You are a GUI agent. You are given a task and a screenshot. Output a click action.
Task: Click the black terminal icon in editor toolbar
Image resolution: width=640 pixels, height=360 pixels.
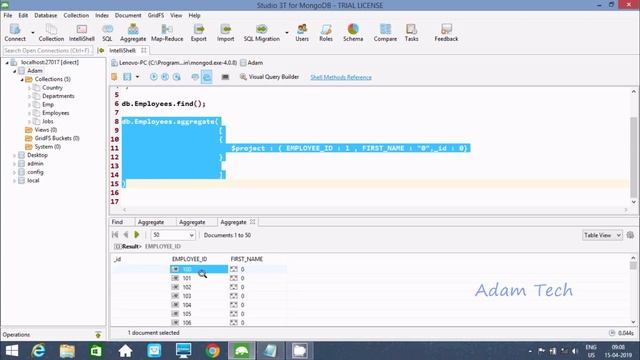coord(225,77)
